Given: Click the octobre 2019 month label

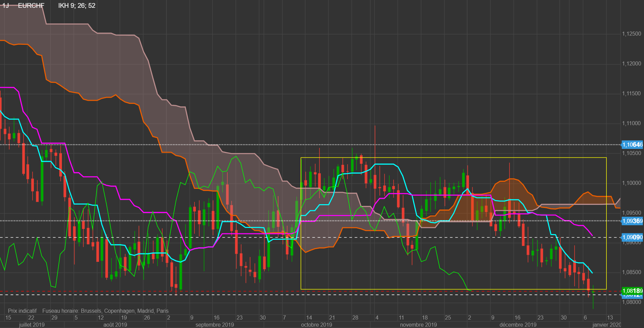Looking at the screenshot, I should 316,325.
